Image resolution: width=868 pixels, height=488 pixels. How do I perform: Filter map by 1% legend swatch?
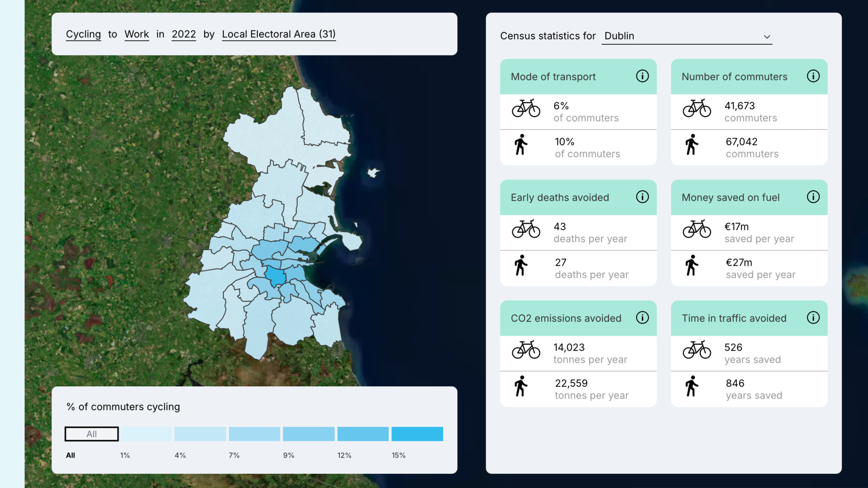point(146,434)
